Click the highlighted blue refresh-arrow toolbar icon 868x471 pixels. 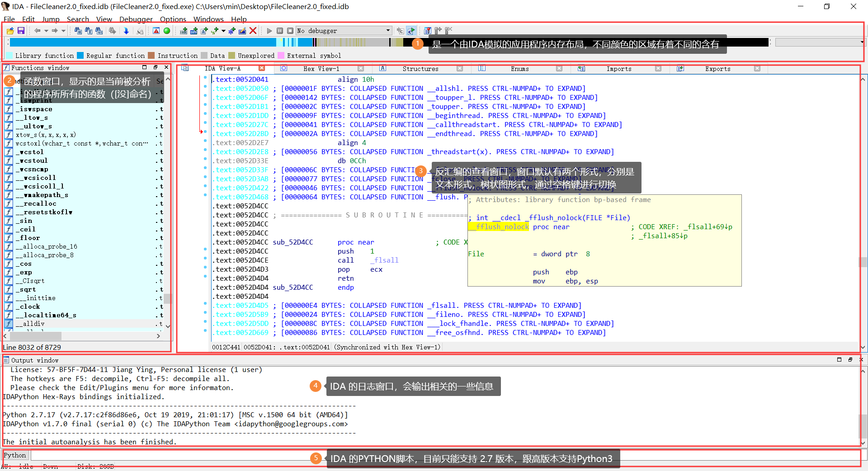[411, 31]
